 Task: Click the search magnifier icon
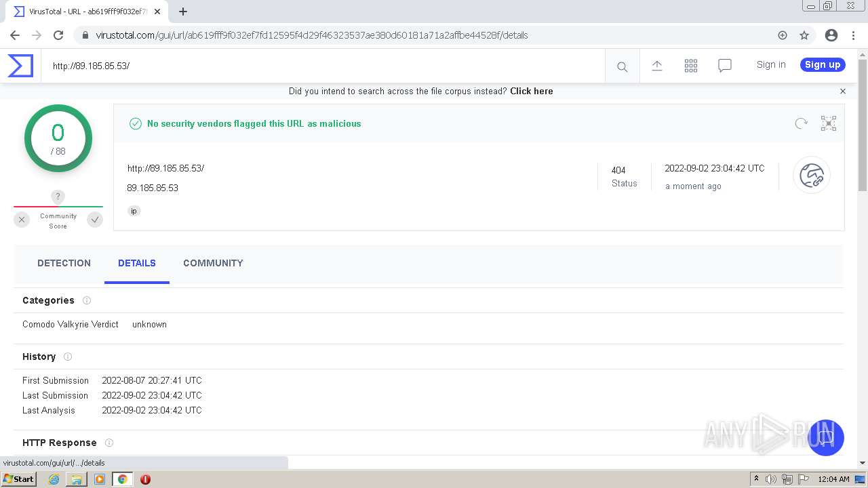pos(622,66)
